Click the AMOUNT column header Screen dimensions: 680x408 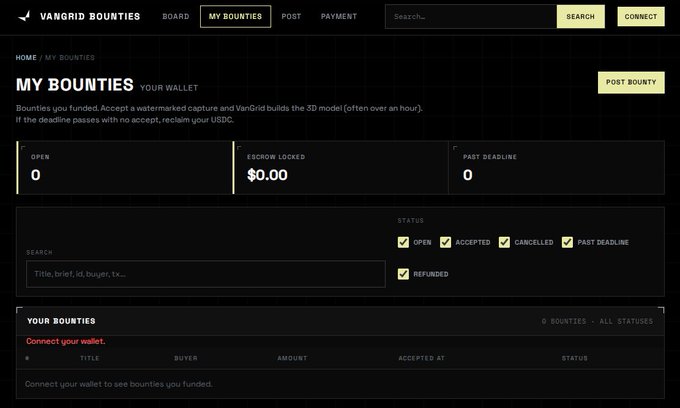point(292,358)
